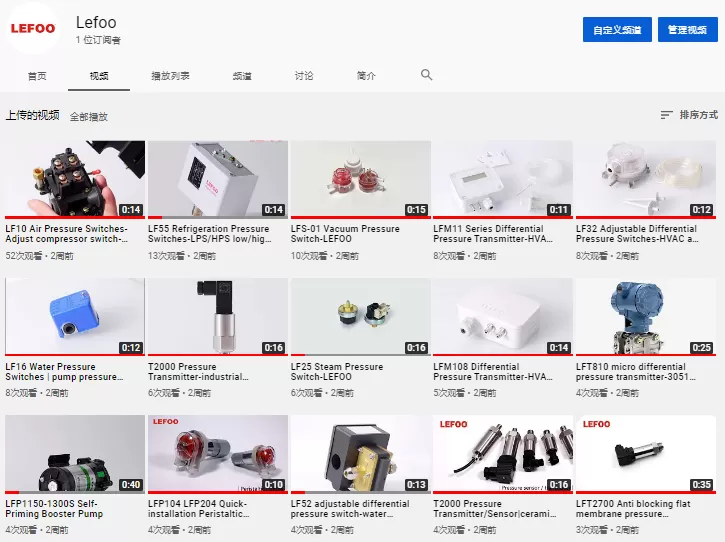
Task: Open LFP1150-1300S Booster Pump thumbnail
Action: pos(75,454)
